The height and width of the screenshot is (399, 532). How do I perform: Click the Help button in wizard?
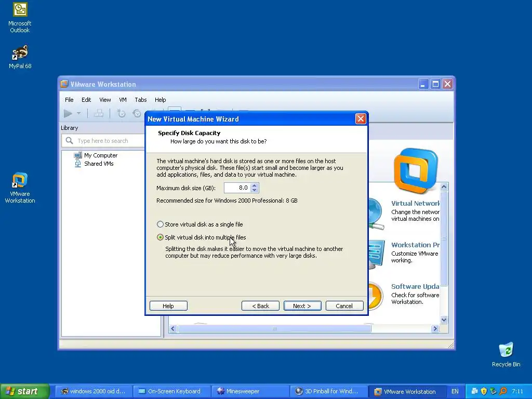[168, 305]
